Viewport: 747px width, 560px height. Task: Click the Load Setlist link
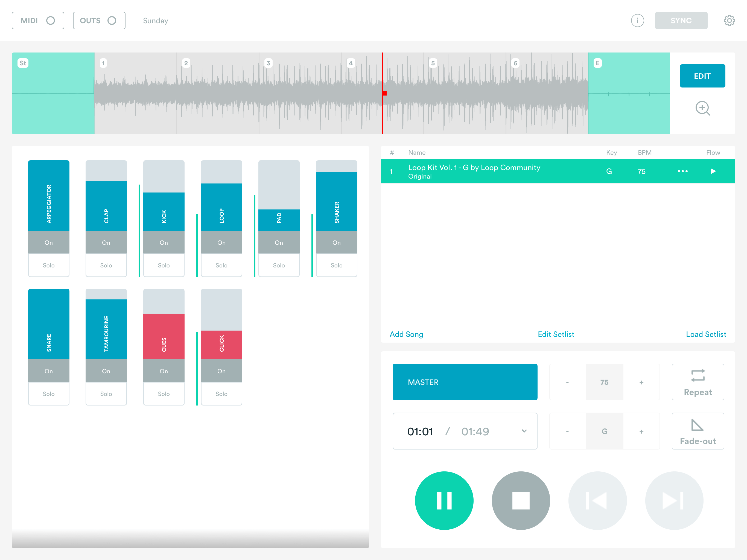coord(705,334)
